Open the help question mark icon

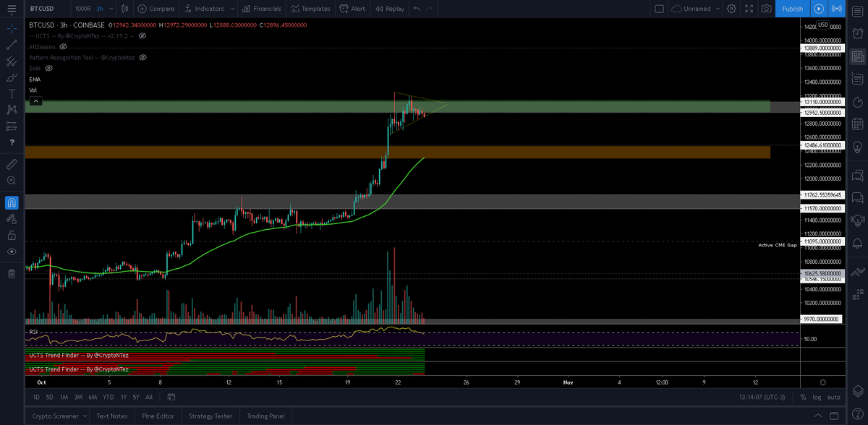(x=12, y=142)
